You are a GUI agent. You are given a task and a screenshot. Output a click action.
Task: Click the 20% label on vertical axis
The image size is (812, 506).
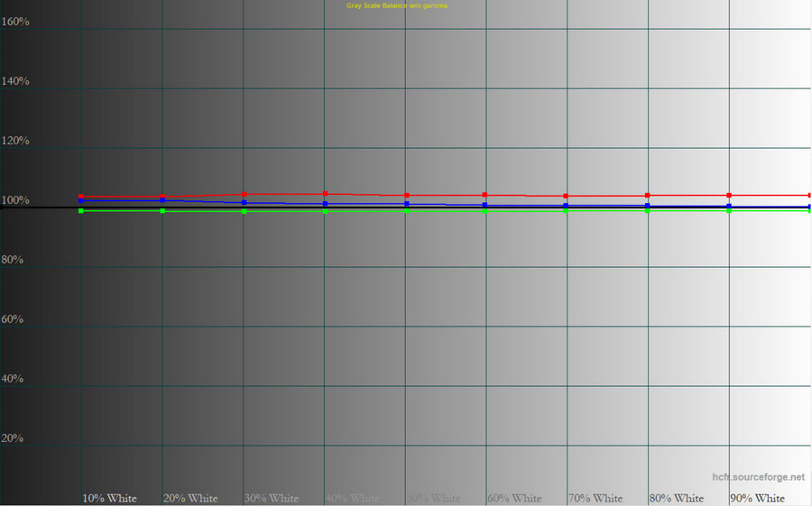[13, 438]
